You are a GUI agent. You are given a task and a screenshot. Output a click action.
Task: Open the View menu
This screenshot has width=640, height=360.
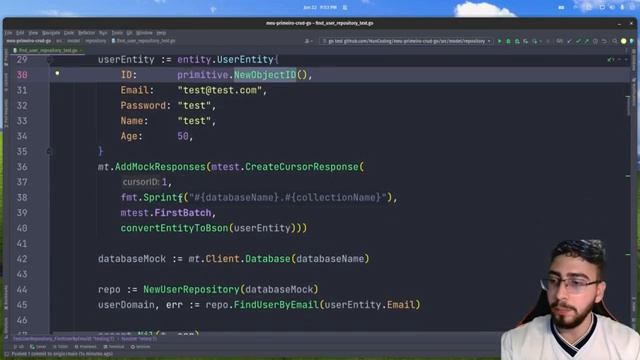(x=33, y=33)
